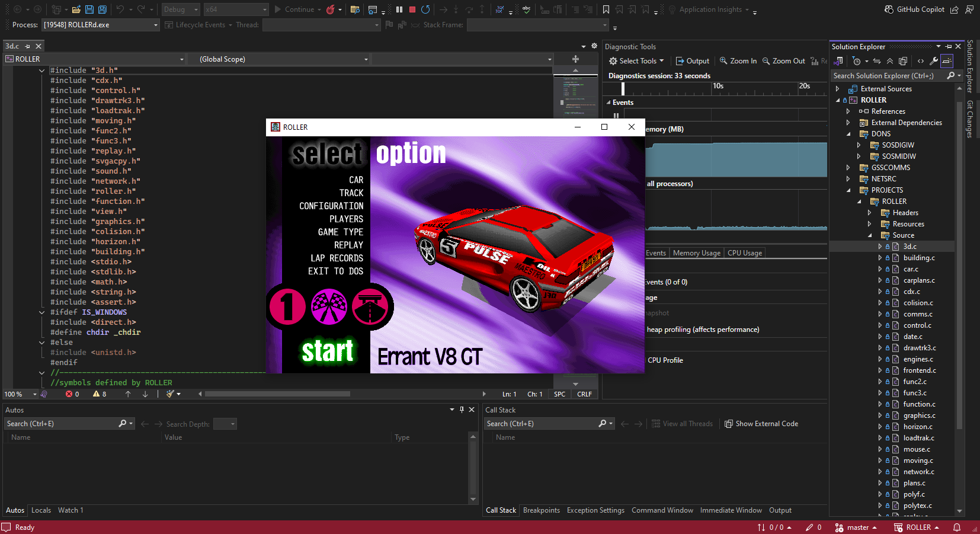980x534 pixels.
Task: Toggle SPC indentation setting in status bar
Action: click(x=559, y=394)
